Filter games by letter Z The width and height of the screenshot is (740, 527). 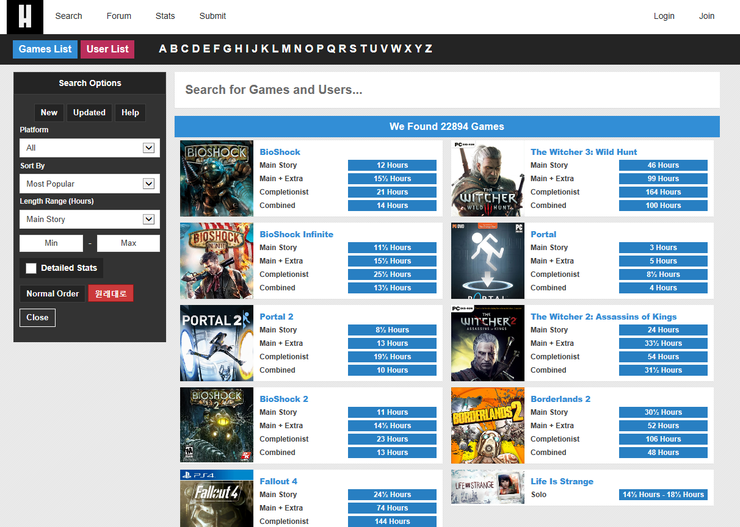click(x=429, y=49)
